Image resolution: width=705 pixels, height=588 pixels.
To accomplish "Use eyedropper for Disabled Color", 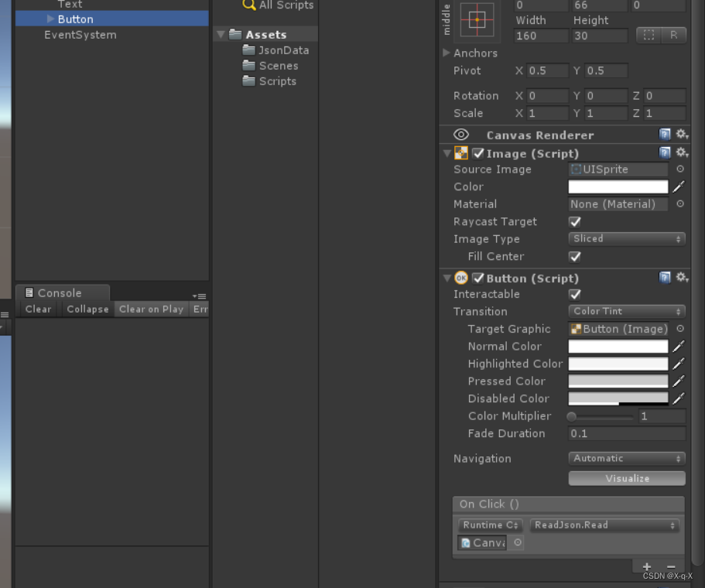I will pyautogui.click(x=679, y=398).
